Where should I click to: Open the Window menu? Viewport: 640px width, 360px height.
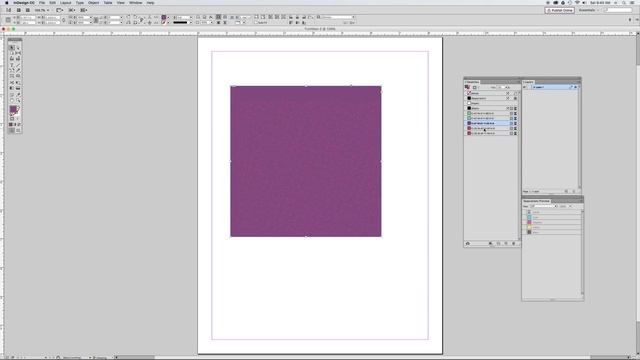coord(136,2)
